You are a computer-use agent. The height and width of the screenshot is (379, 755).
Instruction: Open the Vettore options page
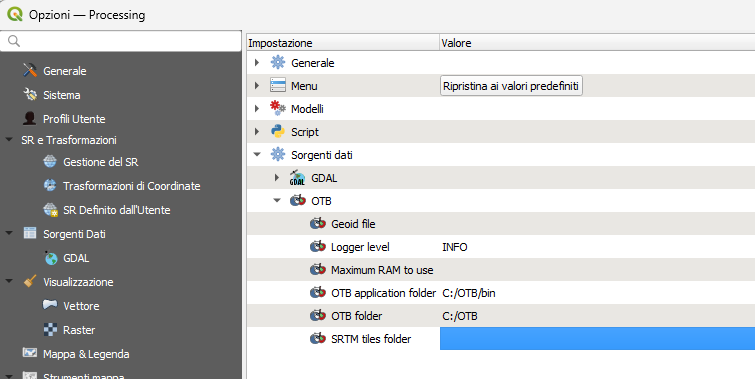tap(81, 306)
